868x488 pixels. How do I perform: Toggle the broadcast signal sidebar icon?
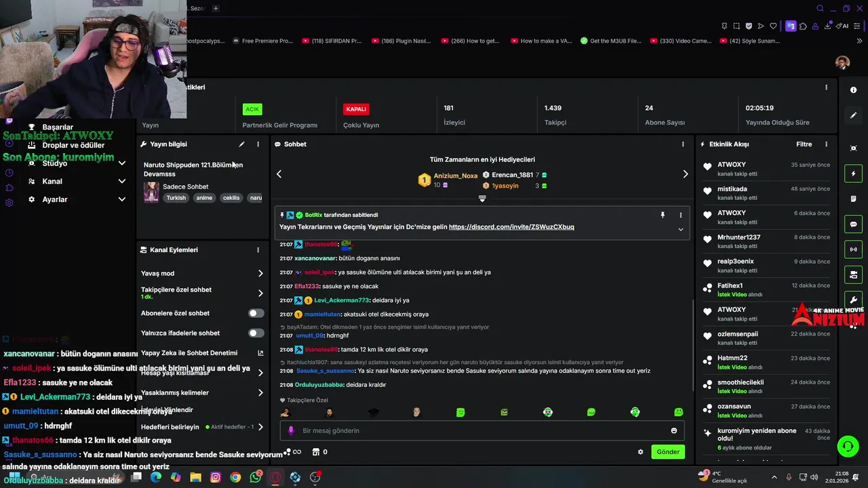(853, 249)
